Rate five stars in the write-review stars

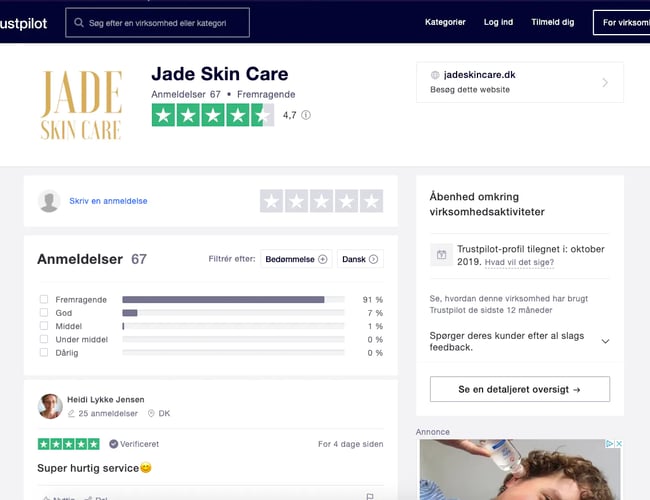coord(371,201)
